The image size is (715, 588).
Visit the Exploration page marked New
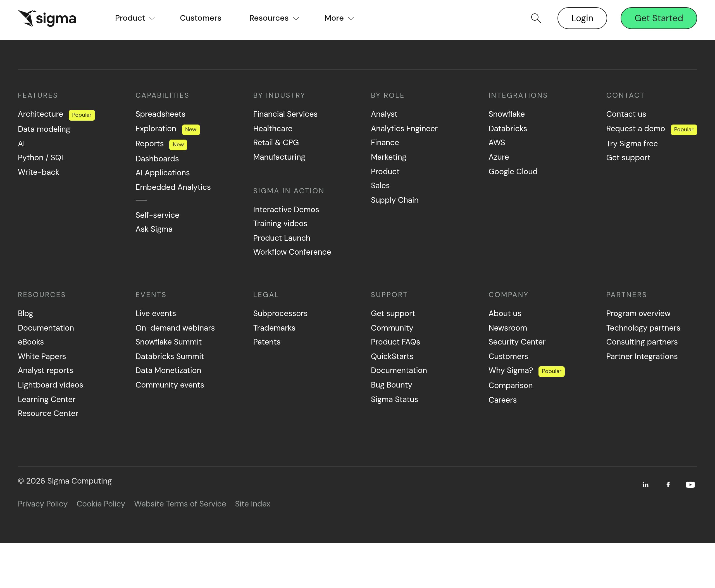pyautogui.click(x=156, y=129)
